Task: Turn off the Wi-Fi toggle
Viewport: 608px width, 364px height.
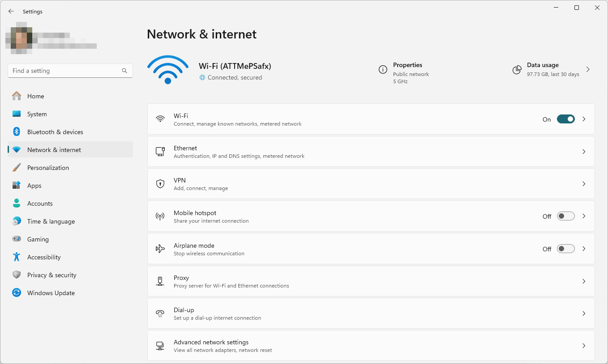Action: [565, 119]
